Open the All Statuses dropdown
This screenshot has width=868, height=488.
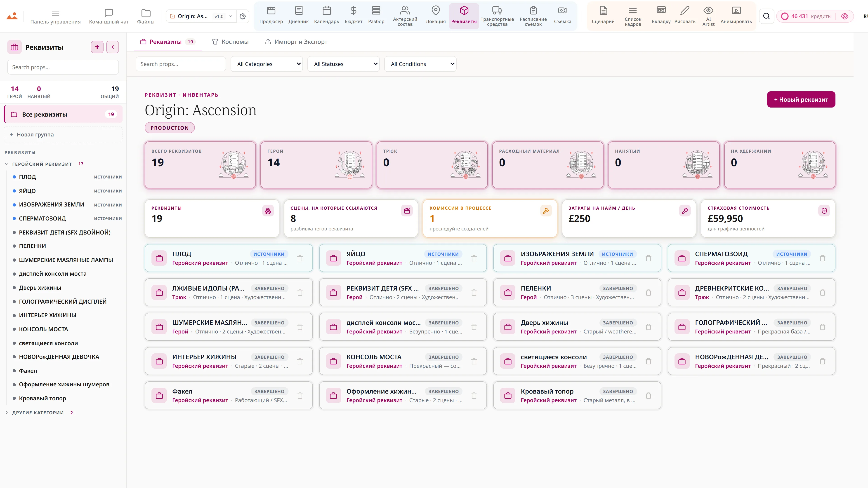(343, 64)
